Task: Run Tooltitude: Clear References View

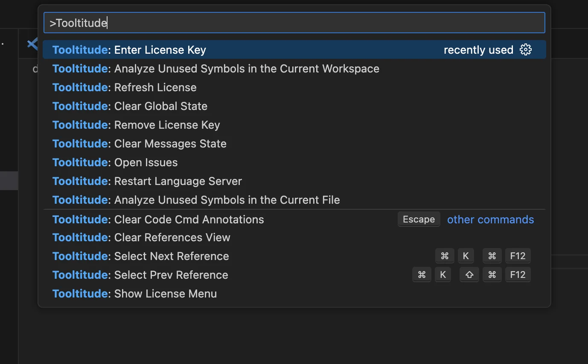Action: [294, 237]
